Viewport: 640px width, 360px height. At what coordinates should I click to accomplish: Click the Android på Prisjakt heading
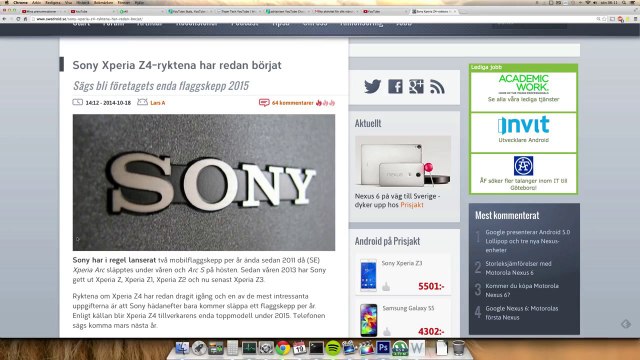[x=387, y=241]
